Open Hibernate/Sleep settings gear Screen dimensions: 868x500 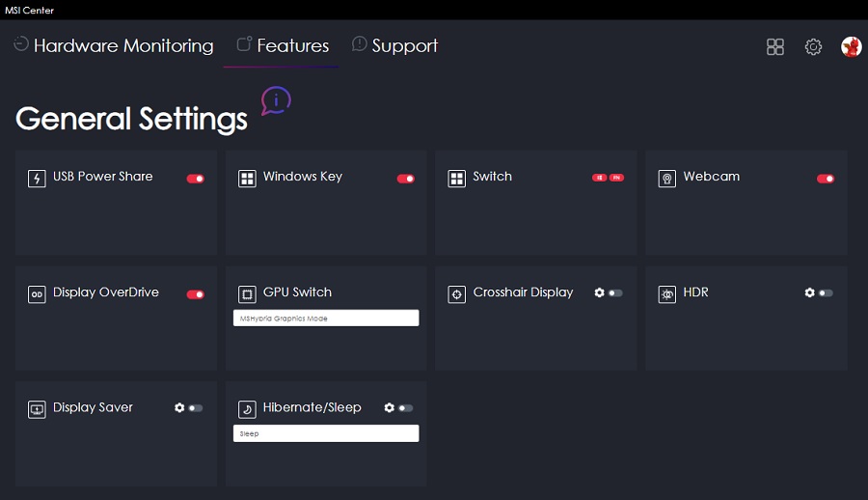tap(389, 408)
